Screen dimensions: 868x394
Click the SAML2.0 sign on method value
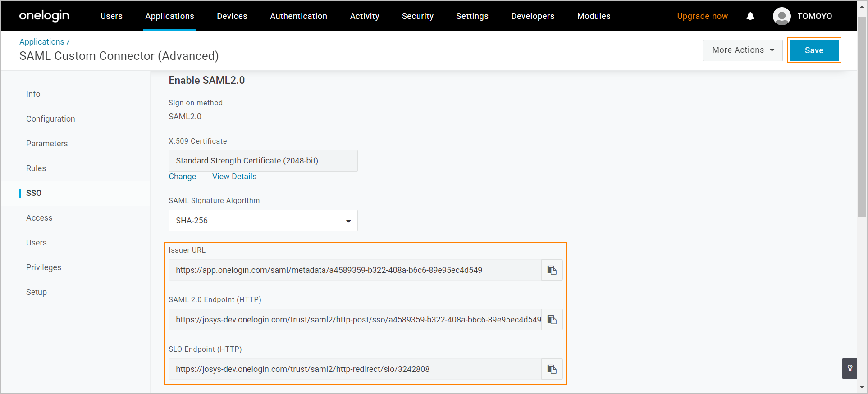coord(185,117)
